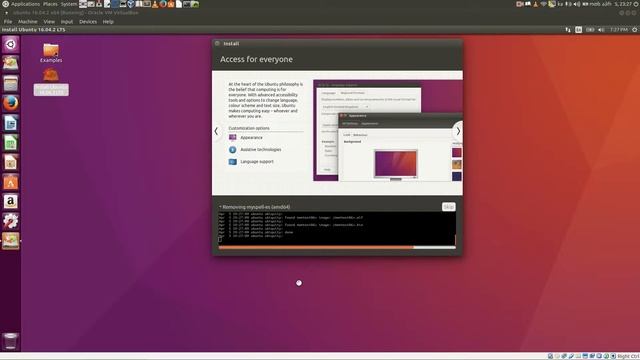640x360 pixels.
Task: Open the Examples folder on desktop
Action: coord(51,53)
